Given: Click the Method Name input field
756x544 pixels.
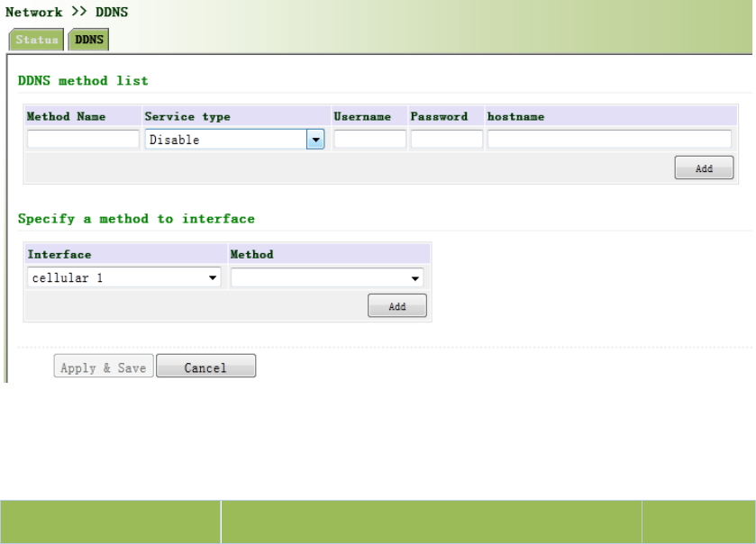Looking at the screenshot, I should tap(83, 140).
